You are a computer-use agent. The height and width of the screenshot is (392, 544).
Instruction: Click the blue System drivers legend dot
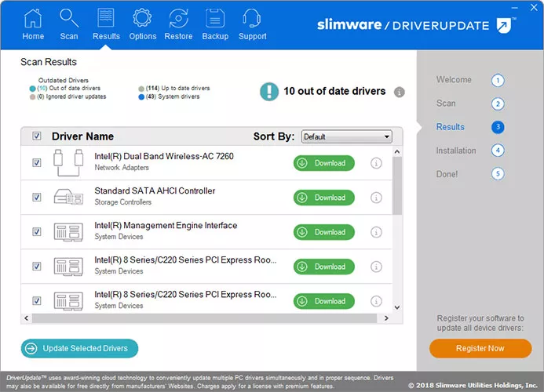click(x=141, y=97)
